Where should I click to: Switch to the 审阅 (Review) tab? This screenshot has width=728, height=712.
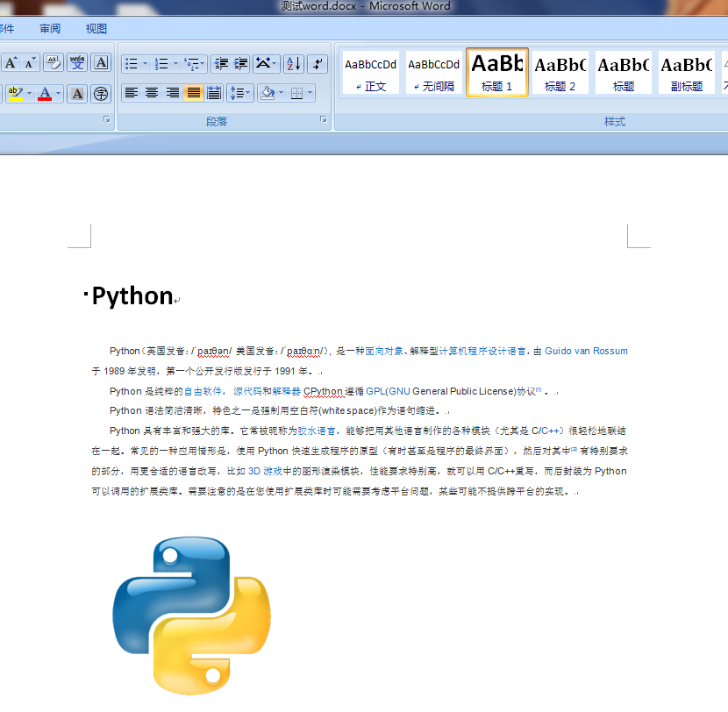pos(50,29)
